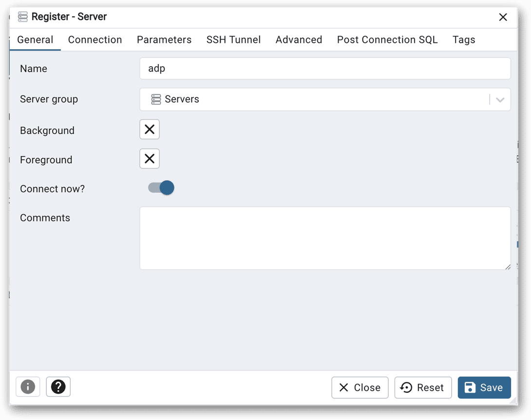Toggle the Connect now? switch
Screen dimensions: 531x420
point(161,188)
